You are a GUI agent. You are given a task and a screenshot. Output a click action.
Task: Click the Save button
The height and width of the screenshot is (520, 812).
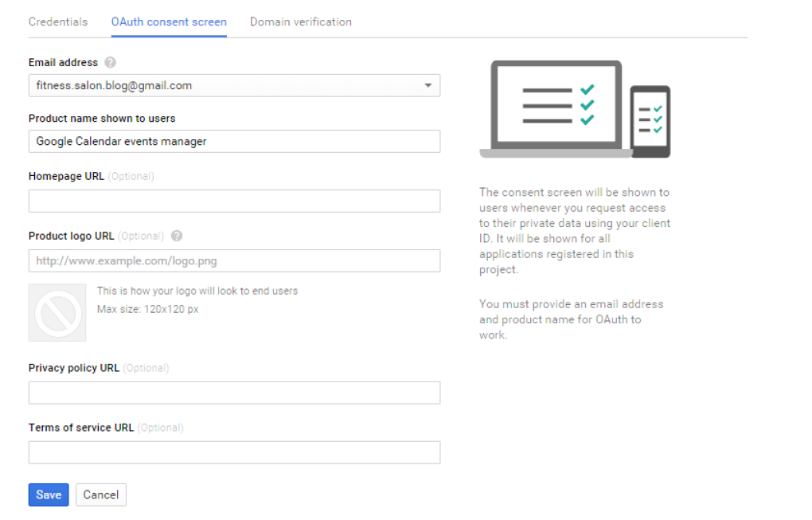(x=49, y=495)
